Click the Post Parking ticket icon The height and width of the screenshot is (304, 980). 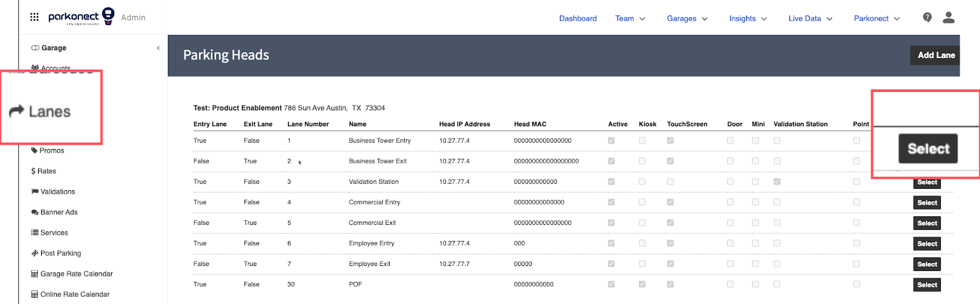[35, 254]
